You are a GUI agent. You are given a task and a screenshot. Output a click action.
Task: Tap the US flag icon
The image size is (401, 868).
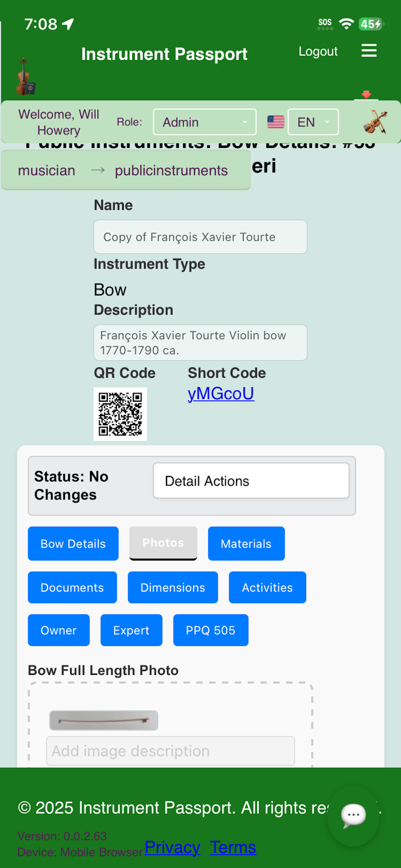[276, 122]
